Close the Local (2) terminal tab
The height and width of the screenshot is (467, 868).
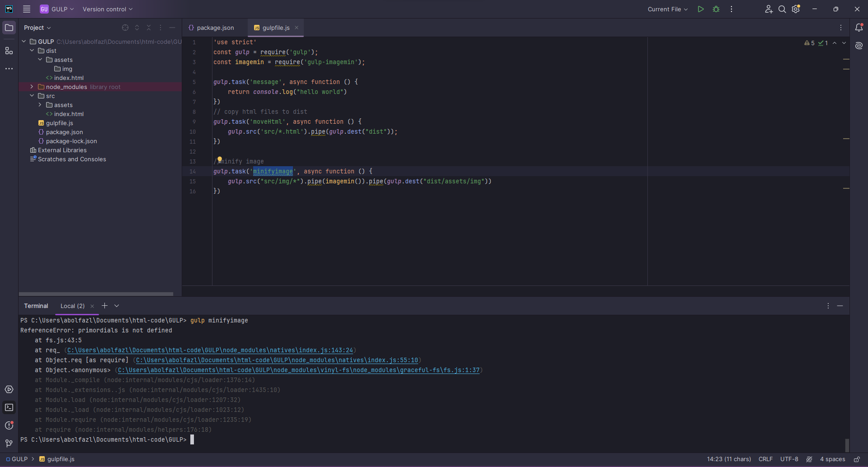92,306
